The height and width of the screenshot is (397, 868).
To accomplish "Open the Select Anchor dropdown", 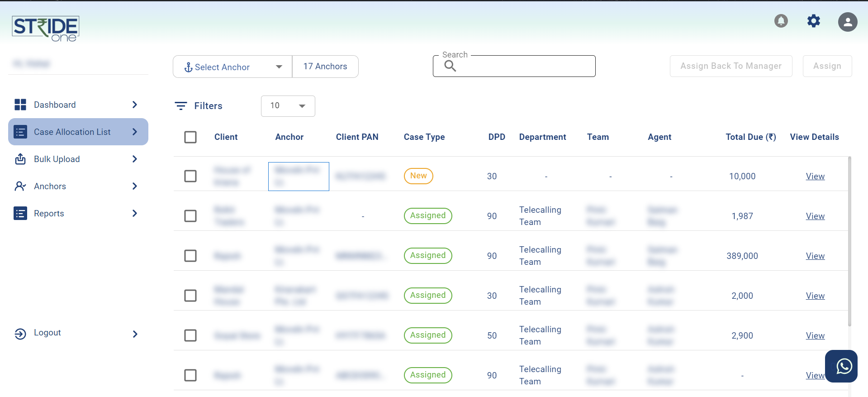I will [232, 67].
